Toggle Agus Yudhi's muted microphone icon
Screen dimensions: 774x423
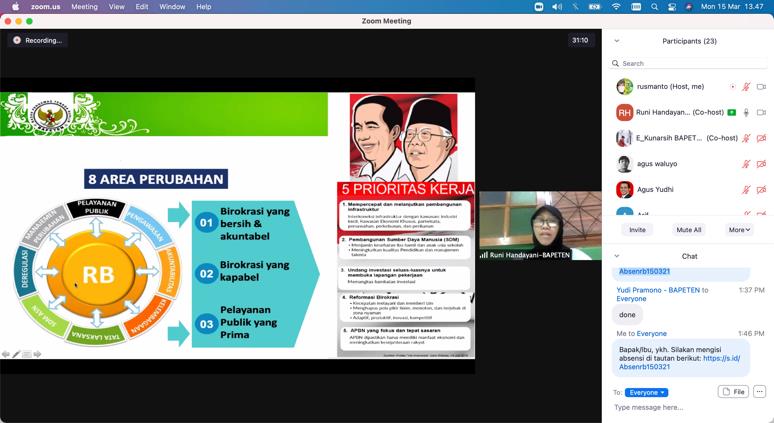coord(746,190)
